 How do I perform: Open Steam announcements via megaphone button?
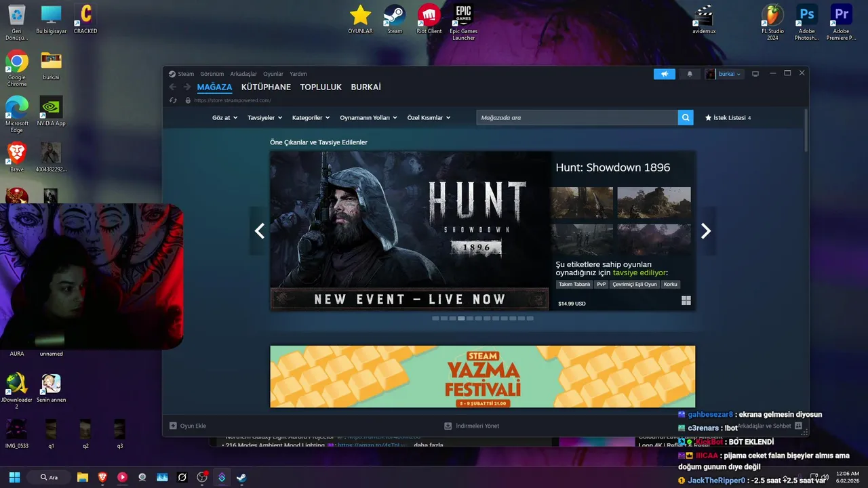[665, 74]
